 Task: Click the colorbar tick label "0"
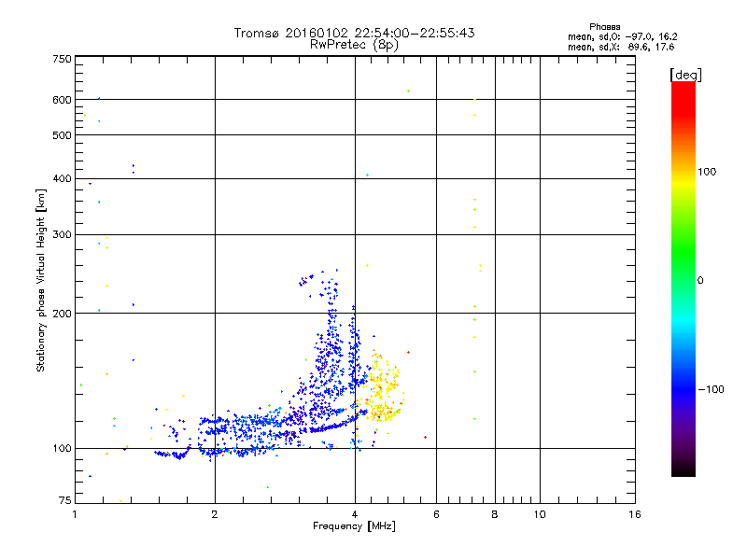point(700,280)
